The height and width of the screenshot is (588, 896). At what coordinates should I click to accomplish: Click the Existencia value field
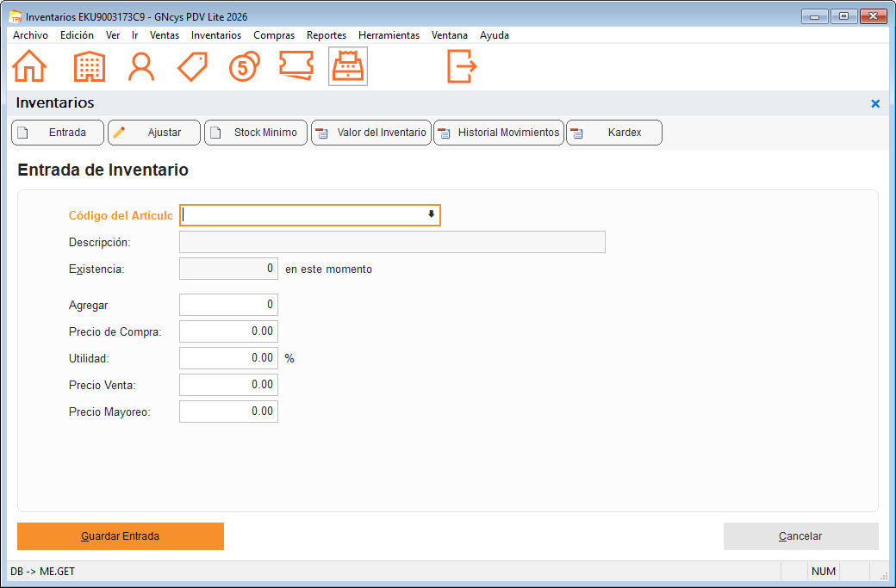tap(228, 269)
